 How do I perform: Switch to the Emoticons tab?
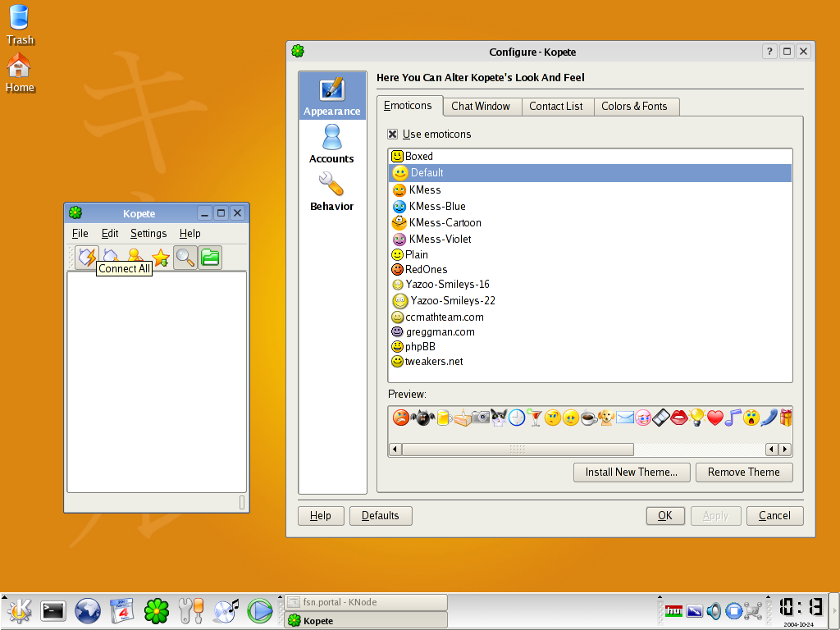click(410, 106)
